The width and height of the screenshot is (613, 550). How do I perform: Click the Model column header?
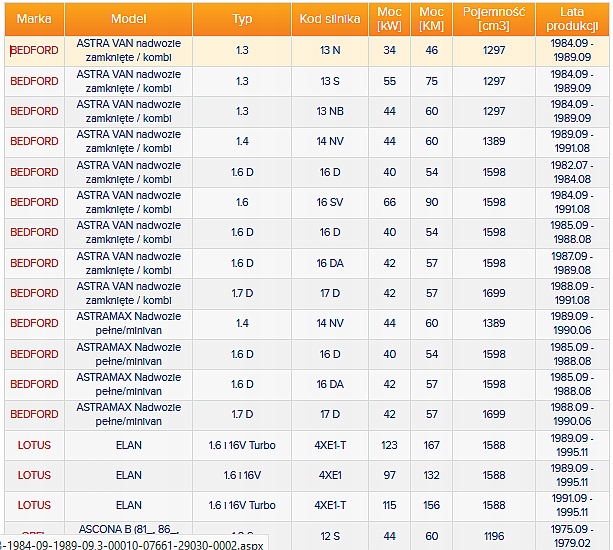click(129, 19)
